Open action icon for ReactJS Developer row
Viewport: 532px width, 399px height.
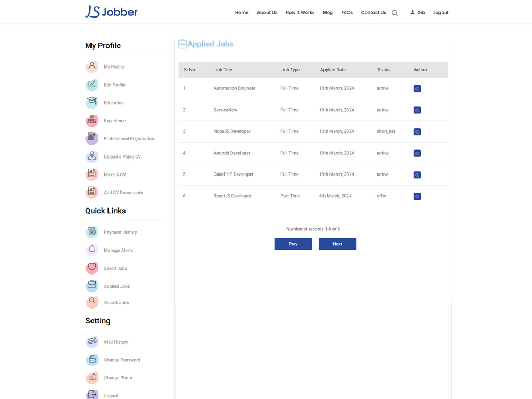(x=417, y=196)
